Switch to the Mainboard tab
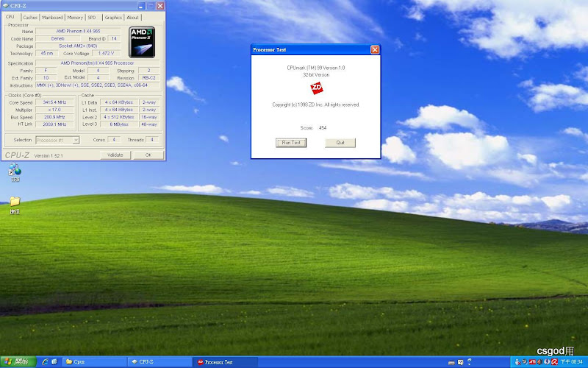 click(52, 17)
